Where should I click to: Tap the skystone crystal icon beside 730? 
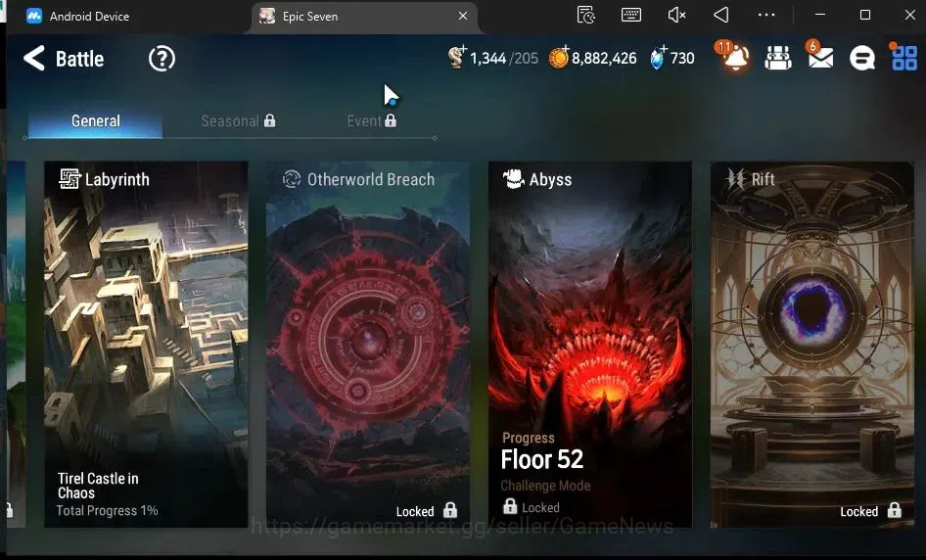coord(657,58)
